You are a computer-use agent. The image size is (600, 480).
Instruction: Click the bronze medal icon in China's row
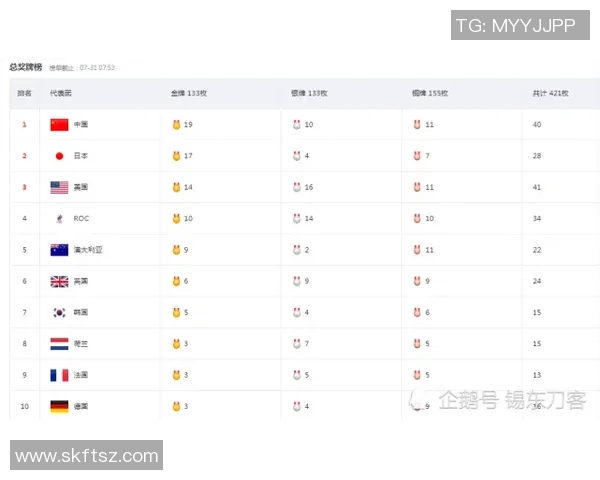coord(417,124)
